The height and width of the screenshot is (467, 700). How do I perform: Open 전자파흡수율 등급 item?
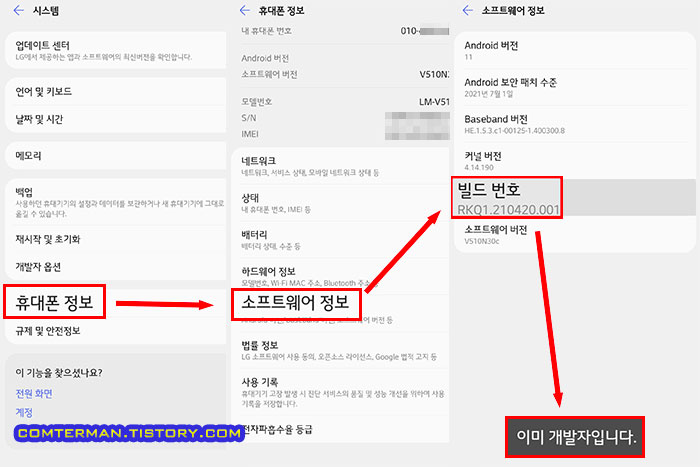pyautogui.click(x=340, y=429)
